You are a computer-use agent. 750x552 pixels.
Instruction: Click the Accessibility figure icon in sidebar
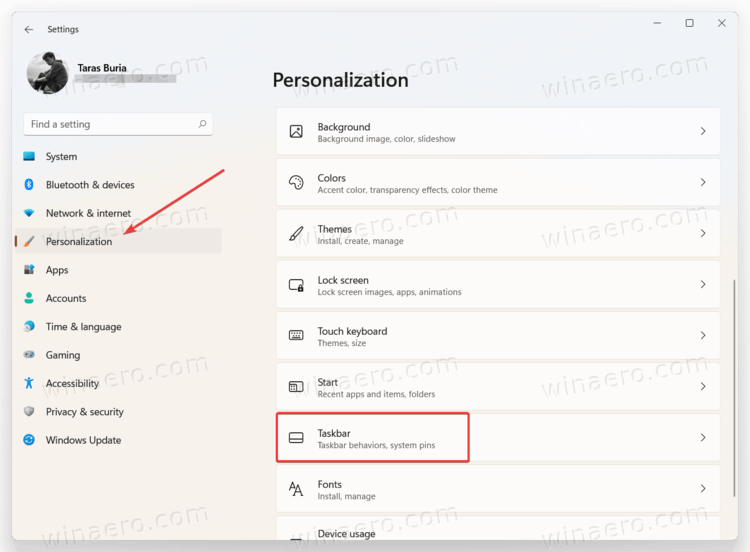(29, 383)
